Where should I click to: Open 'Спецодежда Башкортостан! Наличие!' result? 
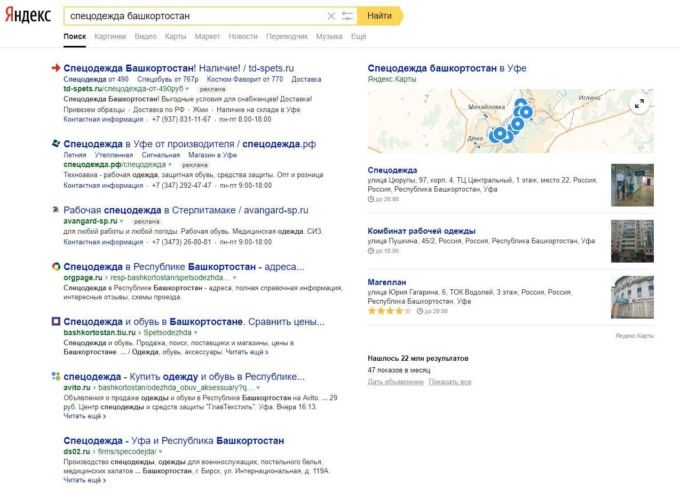[x=179, y=68]
